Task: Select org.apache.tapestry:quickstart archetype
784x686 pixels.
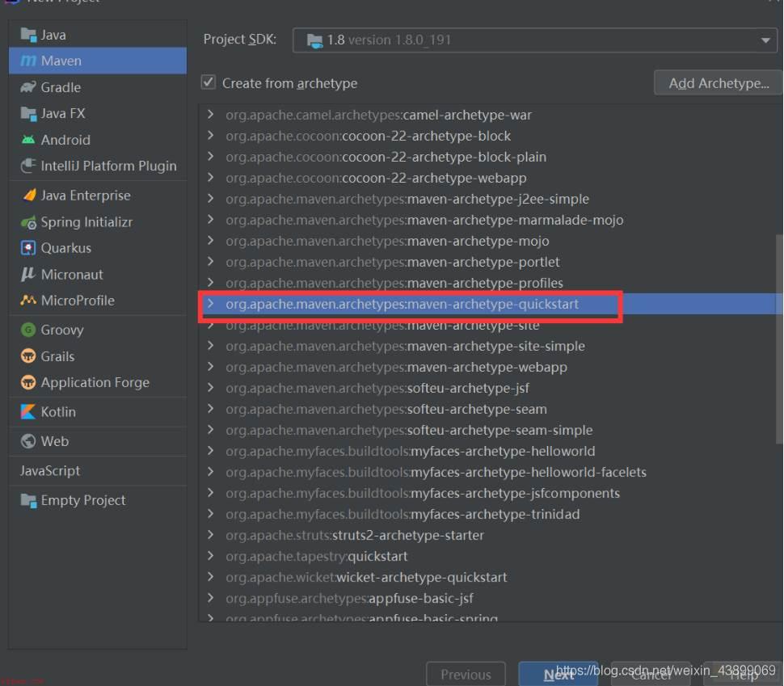Action: [317, 556]
